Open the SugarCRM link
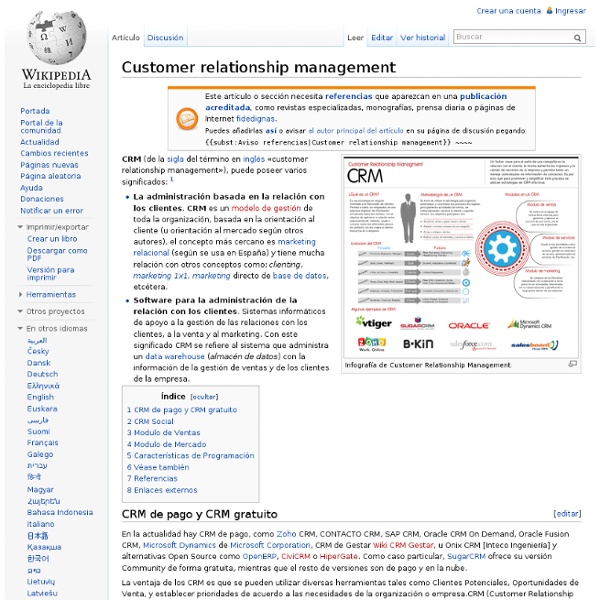Screen dimensions: 600x600 click(x=466, y=556)
